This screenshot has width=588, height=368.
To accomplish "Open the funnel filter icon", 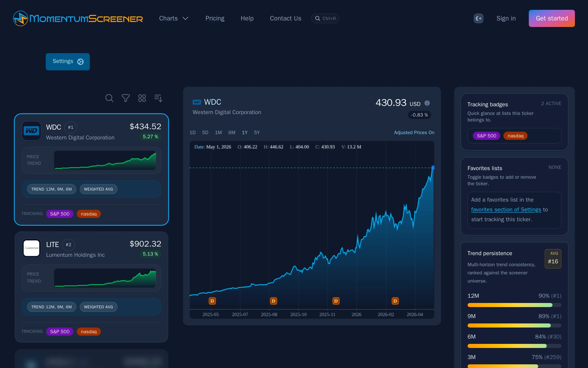I will (x=126, y=98).
